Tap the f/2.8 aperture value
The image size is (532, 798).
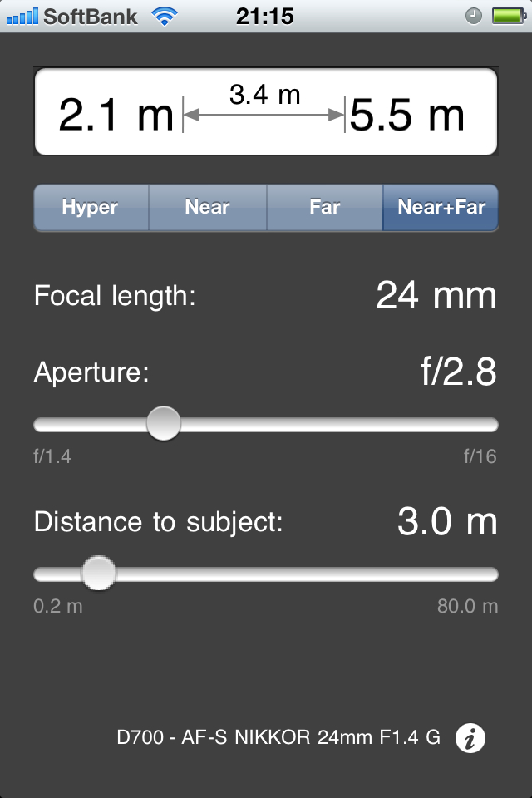(x=458, y=372)
